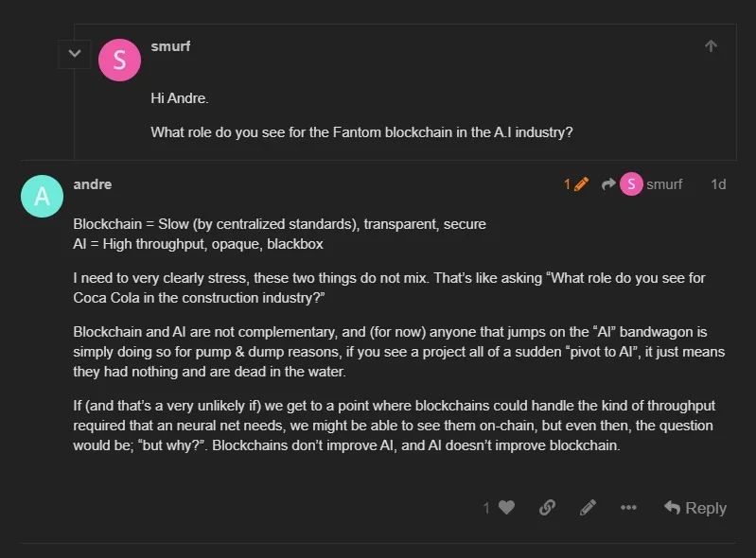The height and width of the screenshot is (558, 756).
Task: Click the 'Blockchain = Slow' paragraph line
Action: tap(280, 224)
